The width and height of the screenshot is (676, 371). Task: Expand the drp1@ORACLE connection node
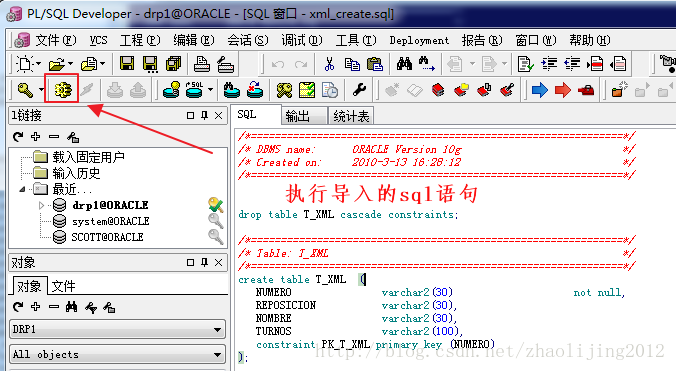(41, 206)
